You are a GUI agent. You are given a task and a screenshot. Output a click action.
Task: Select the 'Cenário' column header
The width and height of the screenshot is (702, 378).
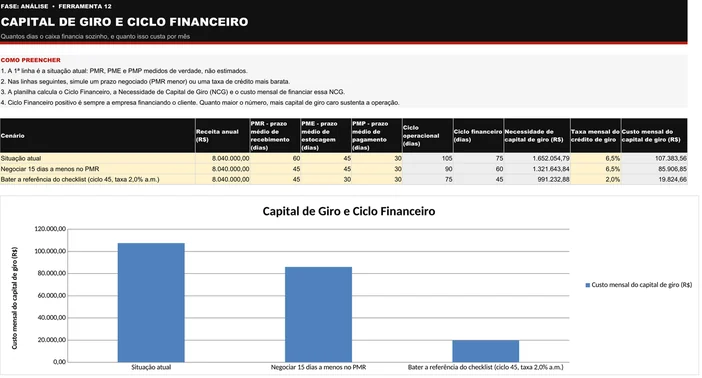tap(98, 136)
